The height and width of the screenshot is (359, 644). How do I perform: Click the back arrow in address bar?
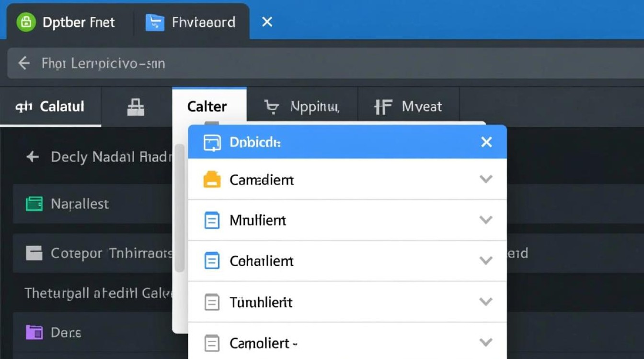[23, 63]
